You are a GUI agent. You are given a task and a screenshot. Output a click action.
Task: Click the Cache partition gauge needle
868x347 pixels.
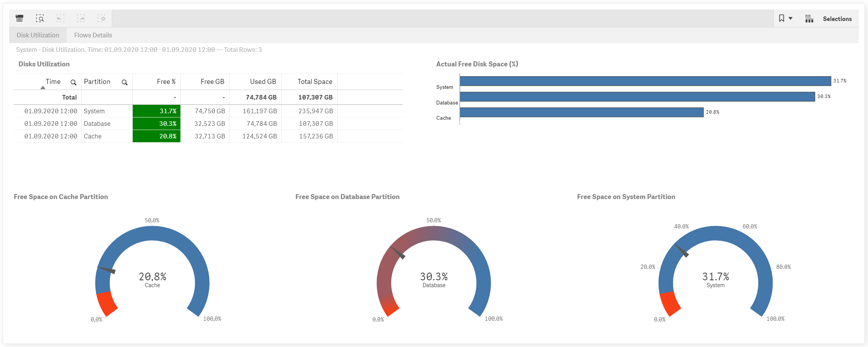[x=106, y=270]
